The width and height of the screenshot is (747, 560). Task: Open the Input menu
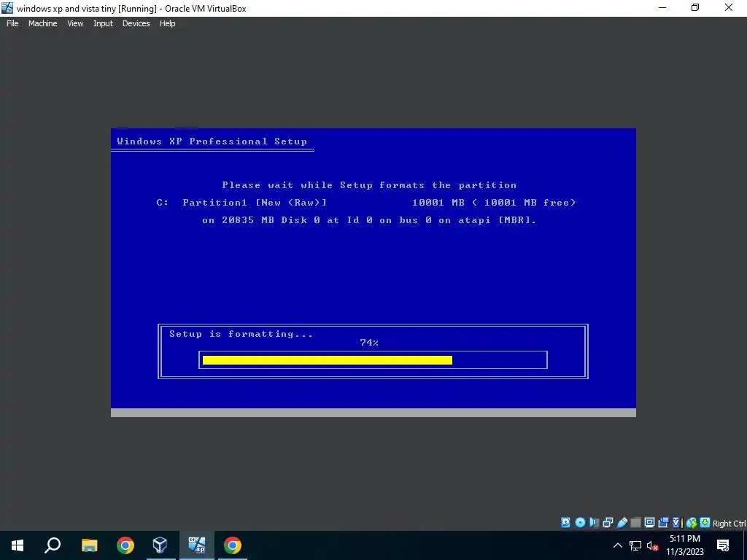tap(103, 23)
